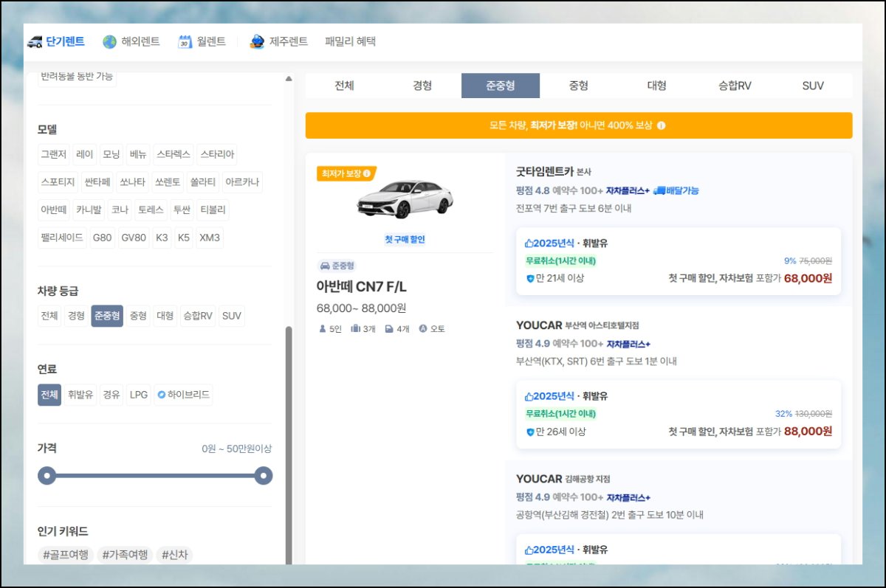
Task: Open 패밀리 혜택 menu item
Action: coord(351,42)
